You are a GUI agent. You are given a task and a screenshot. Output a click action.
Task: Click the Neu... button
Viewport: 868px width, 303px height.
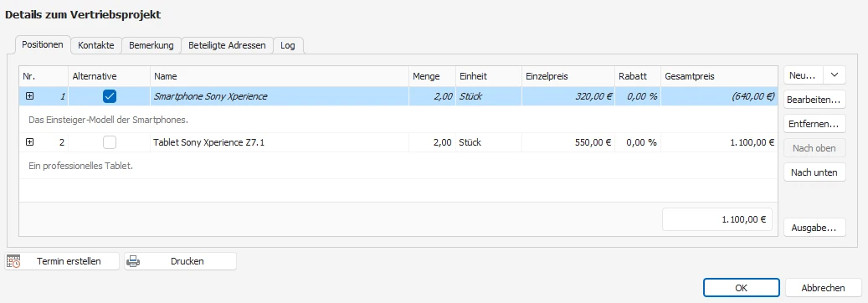pyautogui.click(x=804, y=75)
